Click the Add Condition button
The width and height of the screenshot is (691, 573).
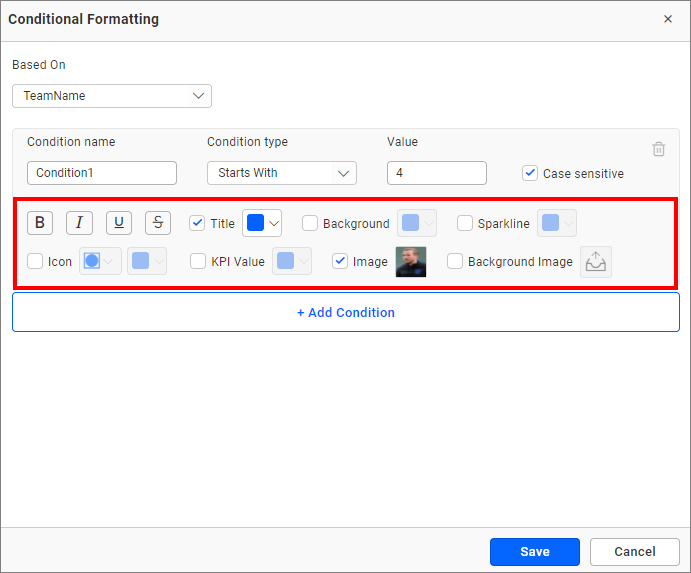pos(346,312)
